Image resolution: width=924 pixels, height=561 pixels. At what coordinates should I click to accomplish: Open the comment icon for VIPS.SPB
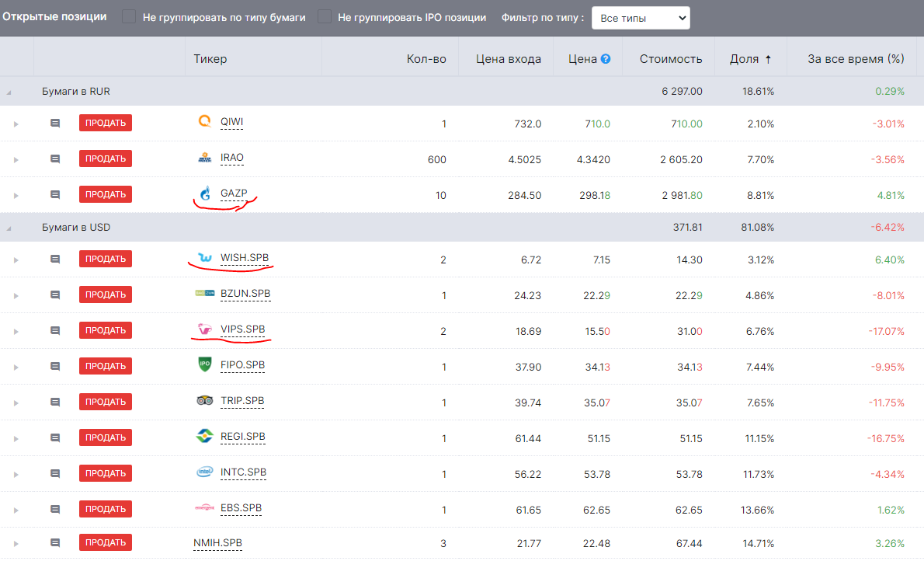(x=55, y=330)
